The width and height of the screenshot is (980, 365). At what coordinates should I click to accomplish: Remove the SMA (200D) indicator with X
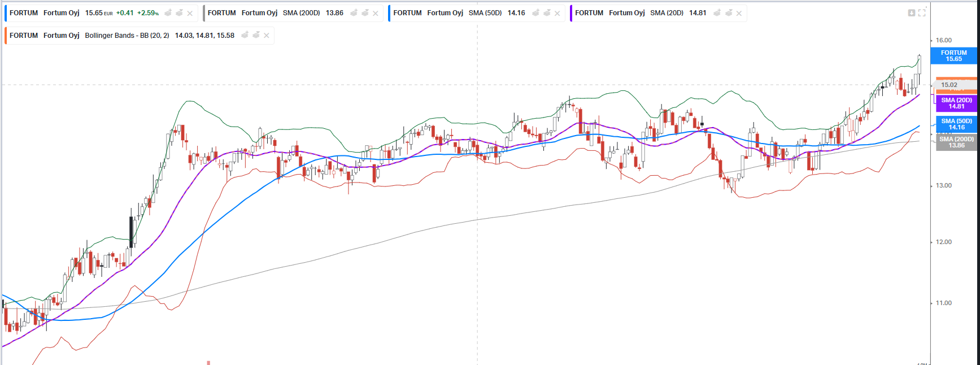pos(376,13)
